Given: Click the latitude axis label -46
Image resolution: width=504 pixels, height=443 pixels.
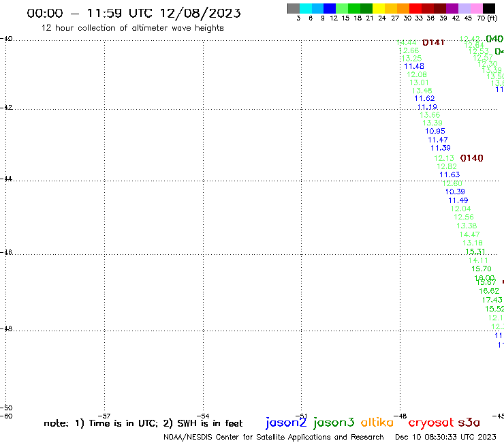Looking at the screenshot, I should (x=6, y=252).
